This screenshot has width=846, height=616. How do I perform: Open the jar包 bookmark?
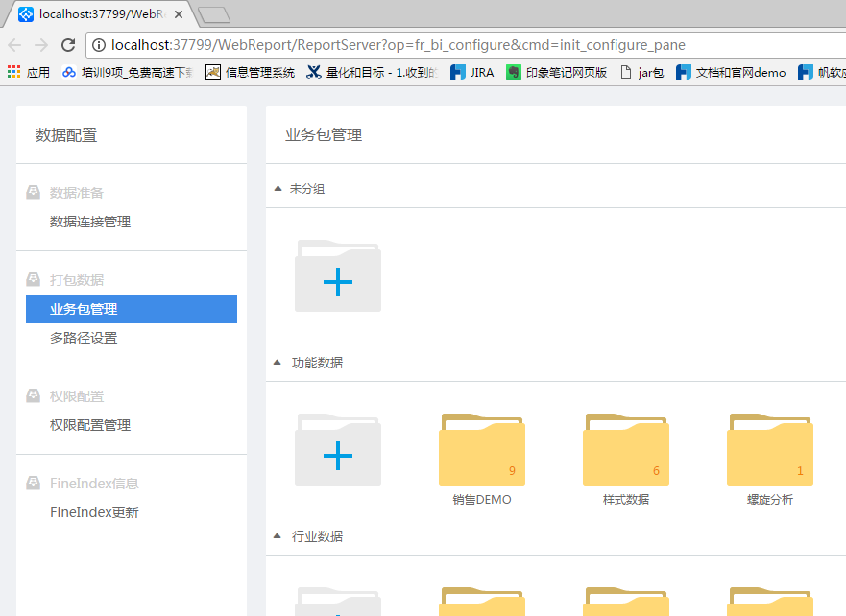642,72
